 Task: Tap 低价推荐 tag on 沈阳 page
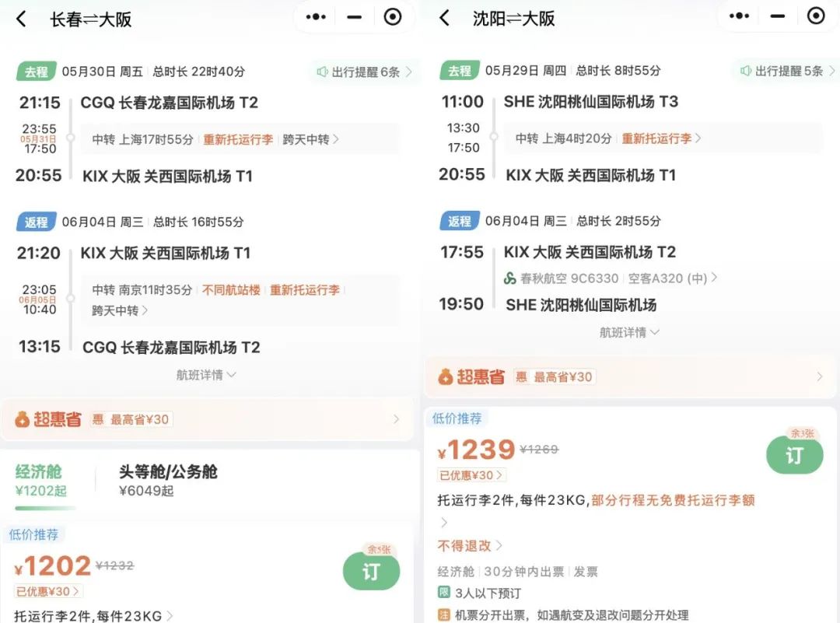[457, 418]
